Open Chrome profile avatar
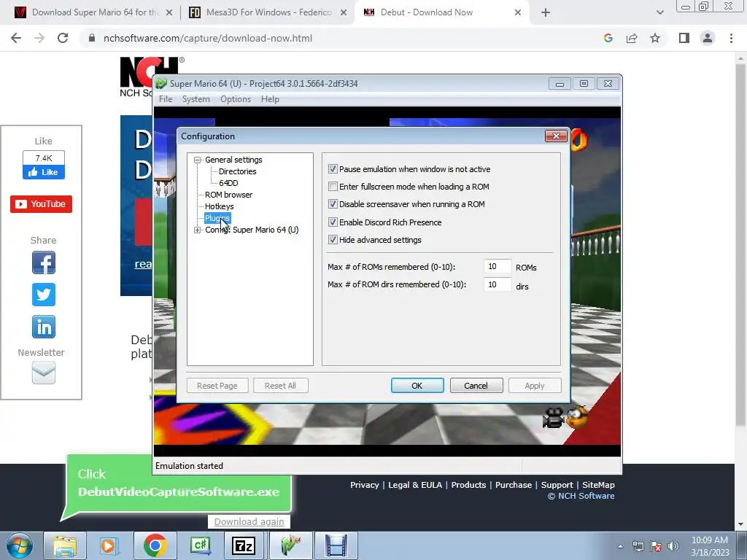747x560 pixels. 708,38
